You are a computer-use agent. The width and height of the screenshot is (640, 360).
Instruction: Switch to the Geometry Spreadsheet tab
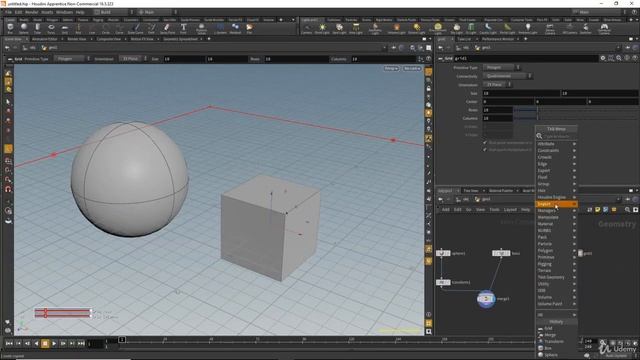tap(180, 39)
